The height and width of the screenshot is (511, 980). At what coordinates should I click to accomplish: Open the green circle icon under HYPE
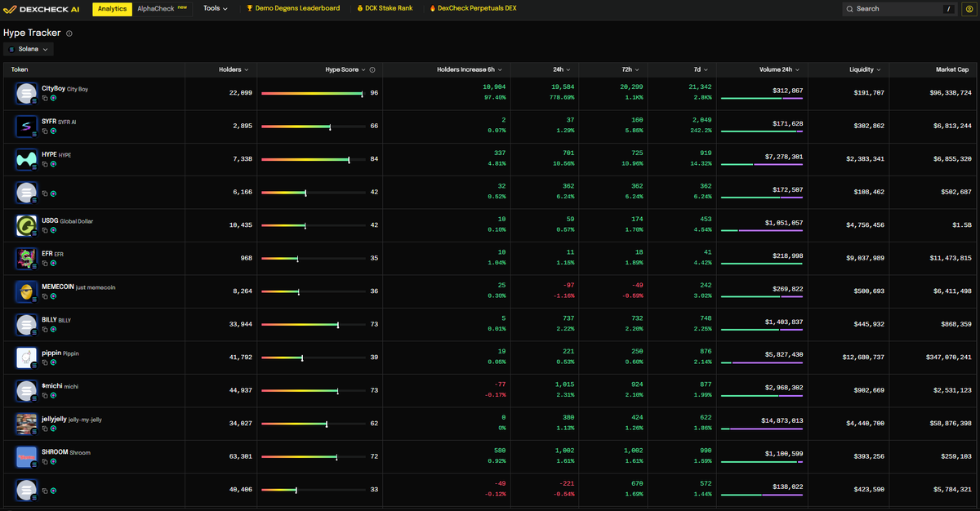click(54, 163)
